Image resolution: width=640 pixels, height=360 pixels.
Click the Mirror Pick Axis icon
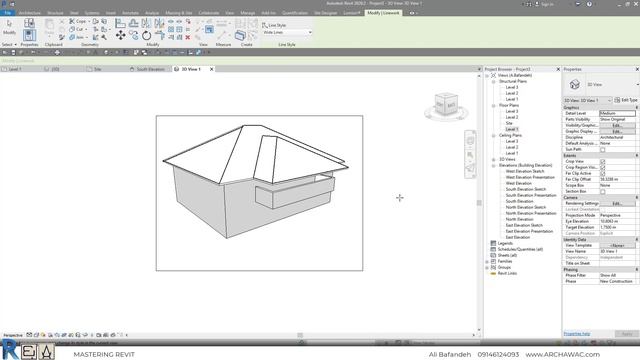pyautogui.click(x=147, y=23)
